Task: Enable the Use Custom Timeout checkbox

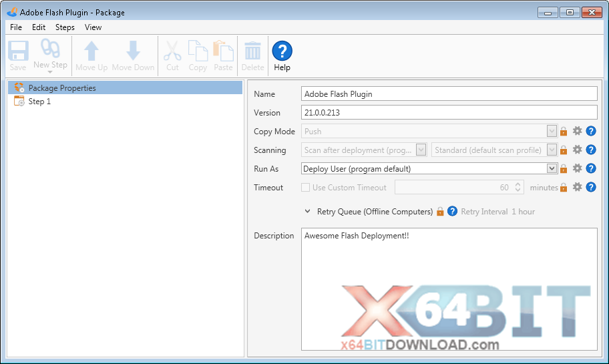Action: click(x=306, y=187)
